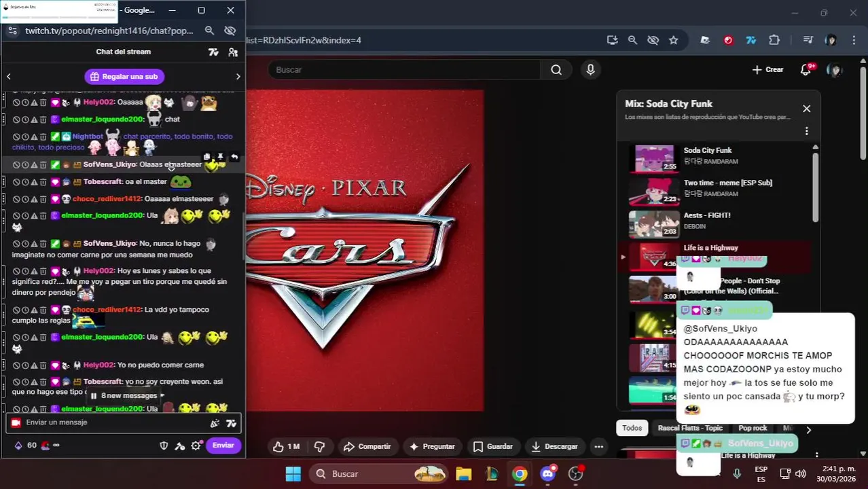
Task: Open the celebration emote icon in message box
Action: click(215, 423)
